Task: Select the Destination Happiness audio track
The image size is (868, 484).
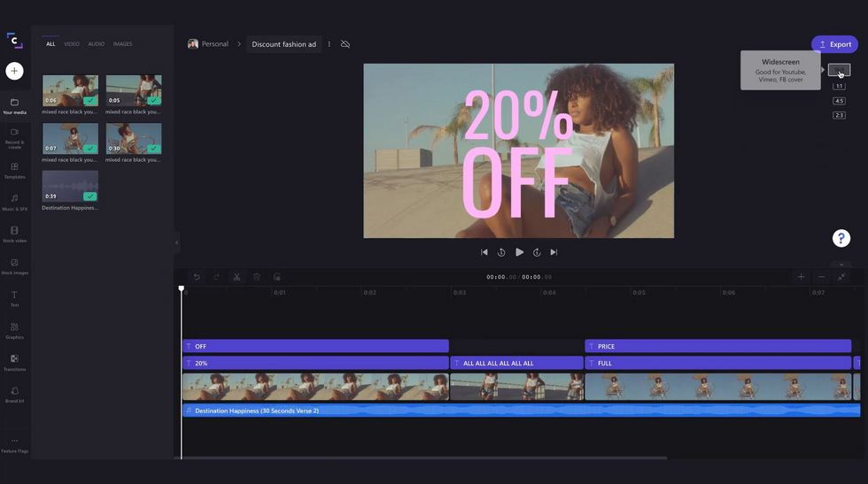Action: tap(522, 411)
